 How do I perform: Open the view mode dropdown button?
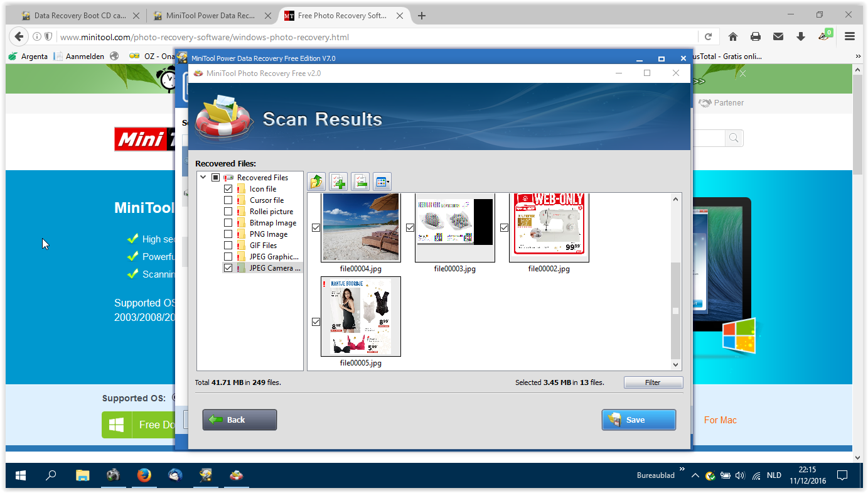pos(382,182)
